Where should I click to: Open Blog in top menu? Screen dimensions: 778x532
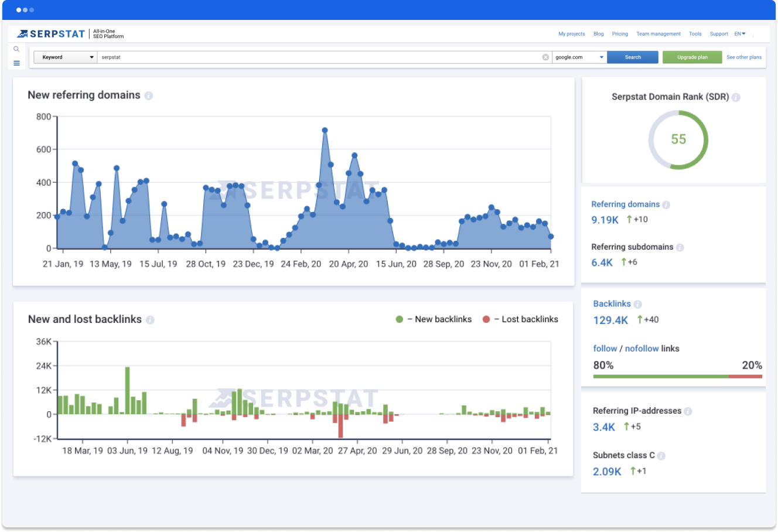click(x=599, y=34)
